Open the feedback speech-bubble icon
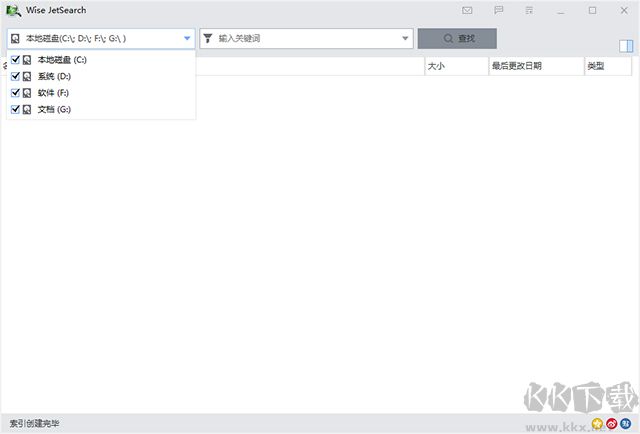Screen dimensions: 640x434 (x=498, y=11)
